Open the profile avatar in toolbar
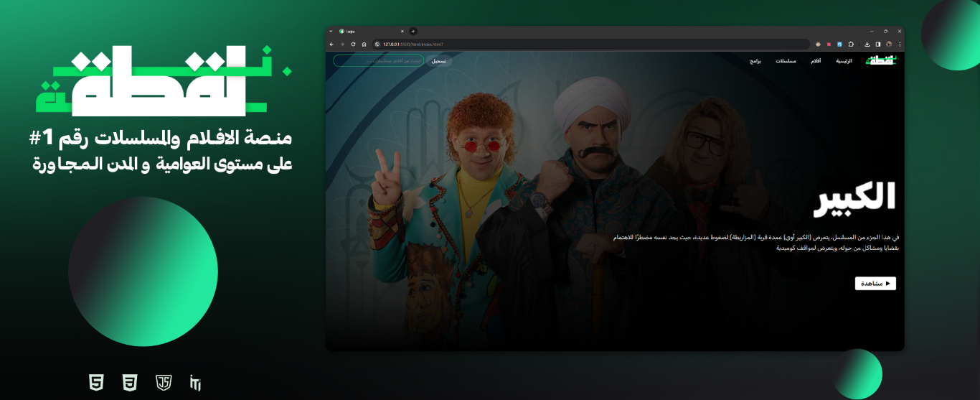980x400 pixels. 889,45
